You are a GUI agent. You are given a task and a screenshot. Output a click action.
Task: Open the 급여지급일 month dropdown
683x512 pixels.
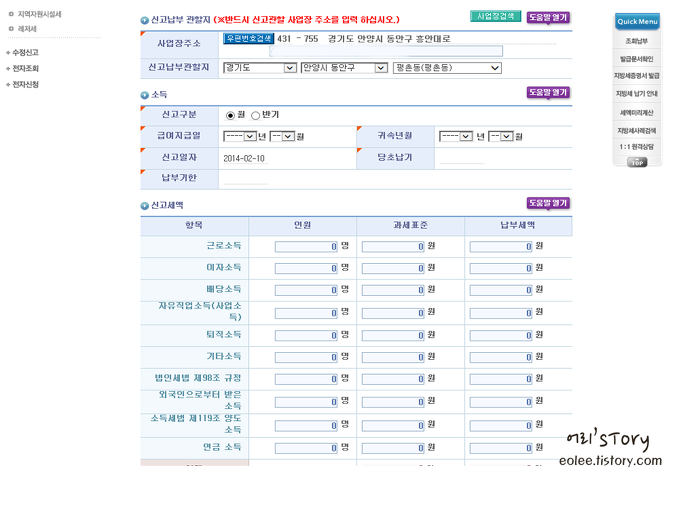pyautogui.click(x=282, y=136)
